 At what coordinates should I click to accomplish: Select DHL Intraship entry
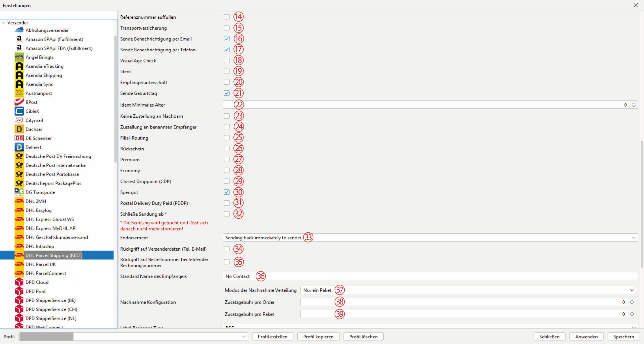point(40,246)
